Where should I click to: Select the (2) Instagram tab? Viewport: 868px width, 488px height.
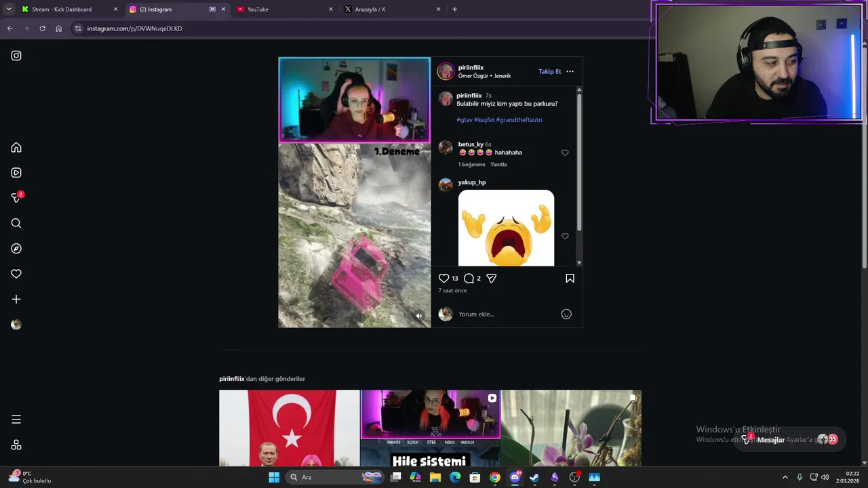178,9
